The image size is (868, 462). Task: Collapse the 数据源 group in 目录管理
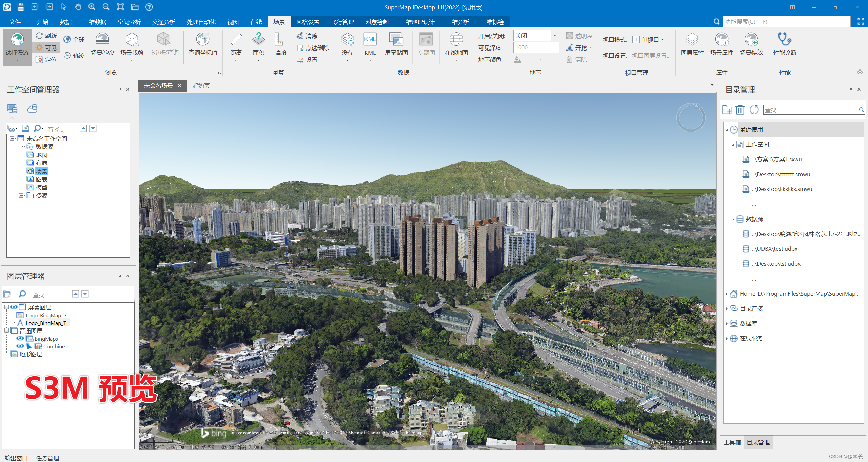tap(733, 219)
